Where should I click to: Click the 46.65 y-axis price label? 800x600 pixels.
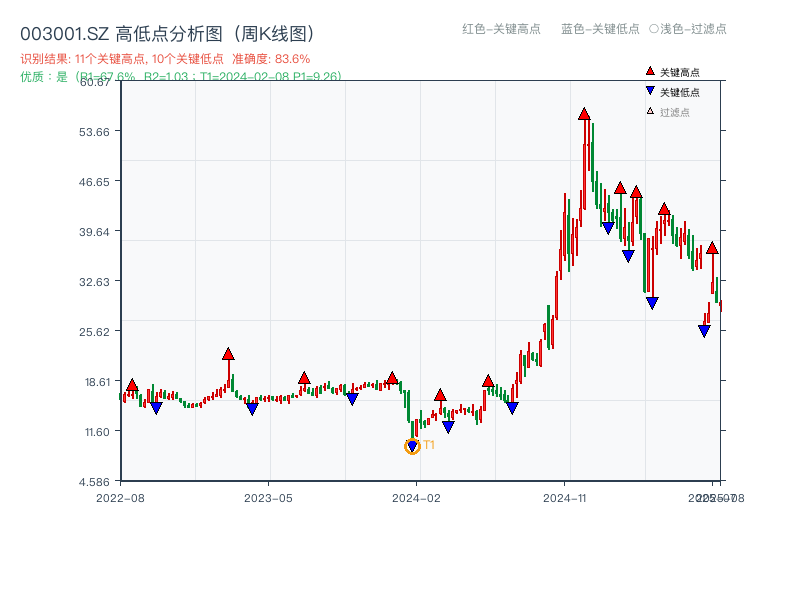pyautogui.click(x=94, y=182)
